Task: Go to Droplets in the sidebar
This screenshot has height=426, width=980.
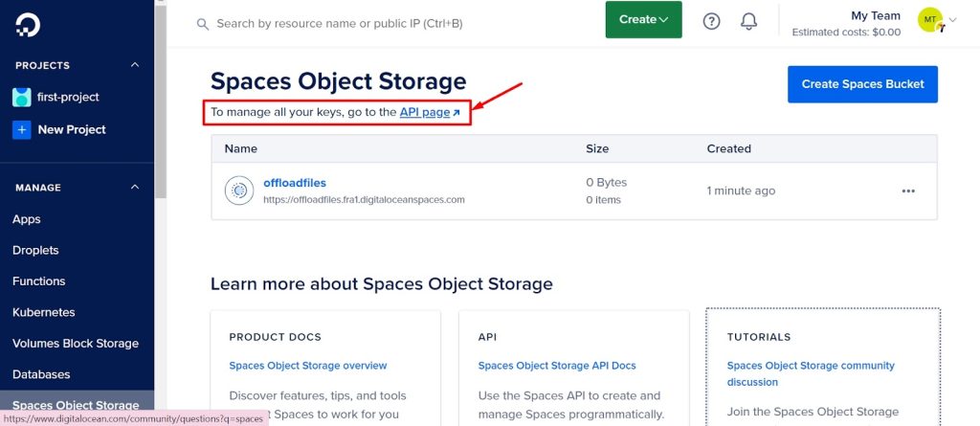Action: [x=35, y=250]
